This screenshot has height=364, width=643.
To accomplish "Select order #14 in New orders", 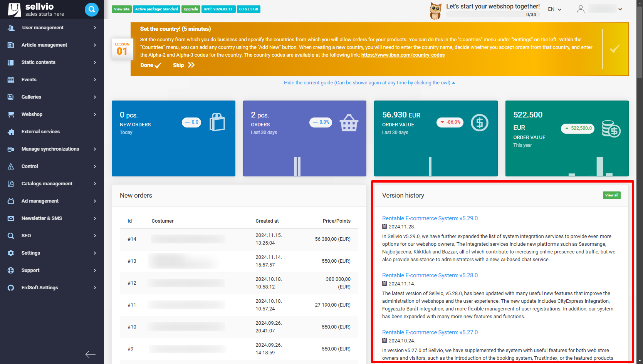I will click(x=132, y=239).
